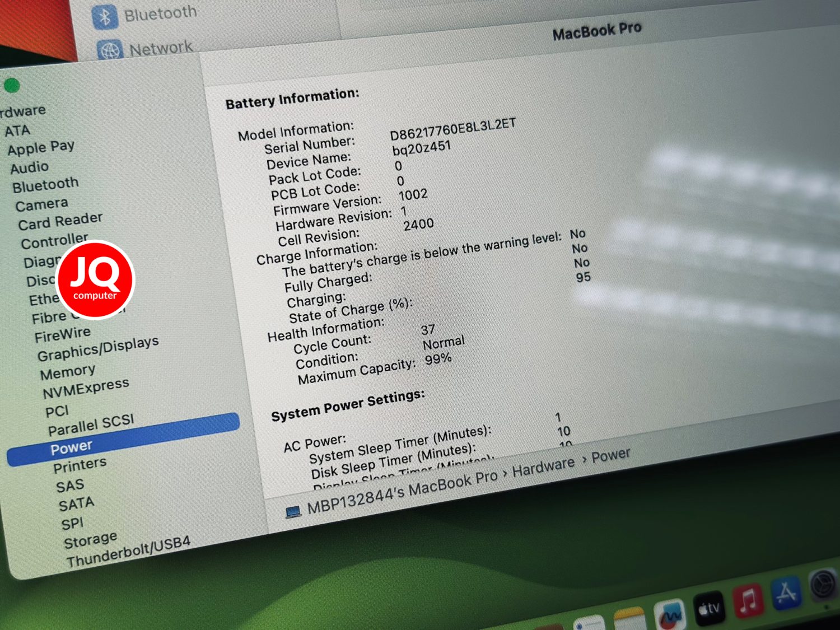Select FireWire in the sidebar
The height and width of the screenshot is (630, 840).
click(x=62, y=335)
